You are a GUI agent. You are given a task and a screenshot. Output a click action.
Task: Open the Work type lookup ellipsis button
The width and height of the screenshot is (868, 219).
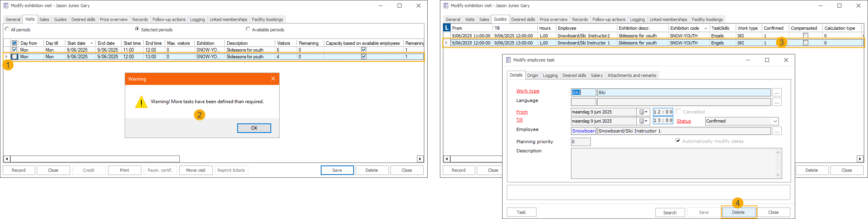777,92
